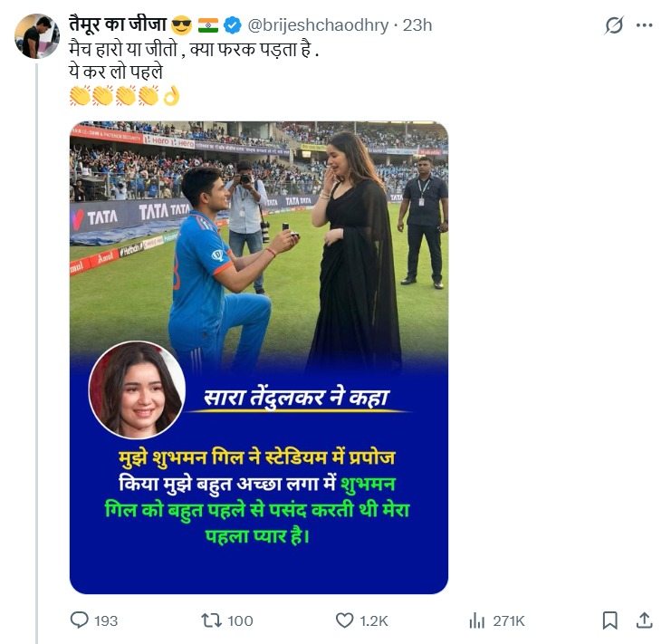Toggle repost using the arrows icon
This screenshot has height=644, width=671.
coord(209,620)
